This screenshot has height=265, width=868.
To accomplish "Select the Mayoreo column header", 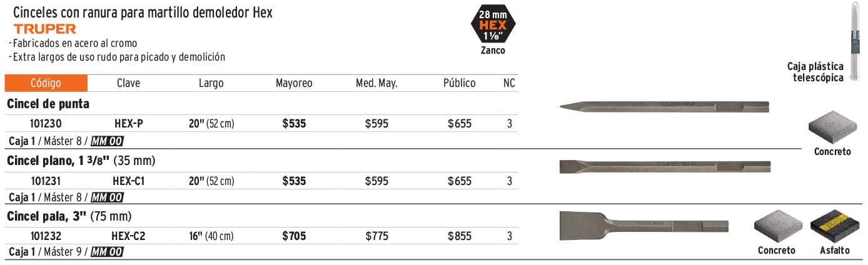I will pos(294,83).
